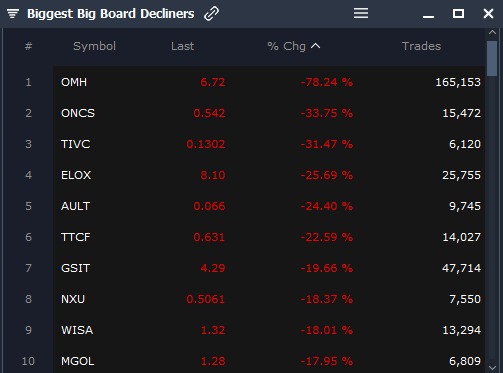Screen dimensions: 503x373
Task: Select the OMH symbol row
Action: coord(269,82)
